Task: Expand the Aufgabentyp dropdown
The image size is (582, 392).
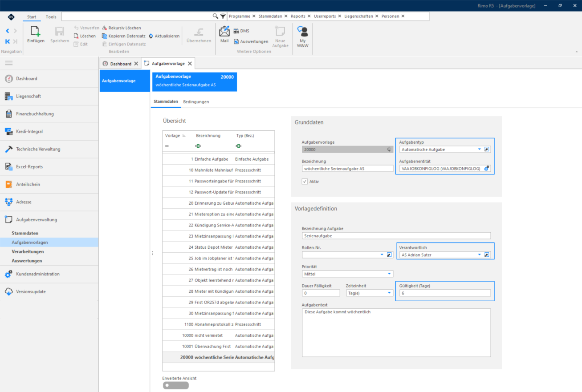Action: (x=480, y=150)
